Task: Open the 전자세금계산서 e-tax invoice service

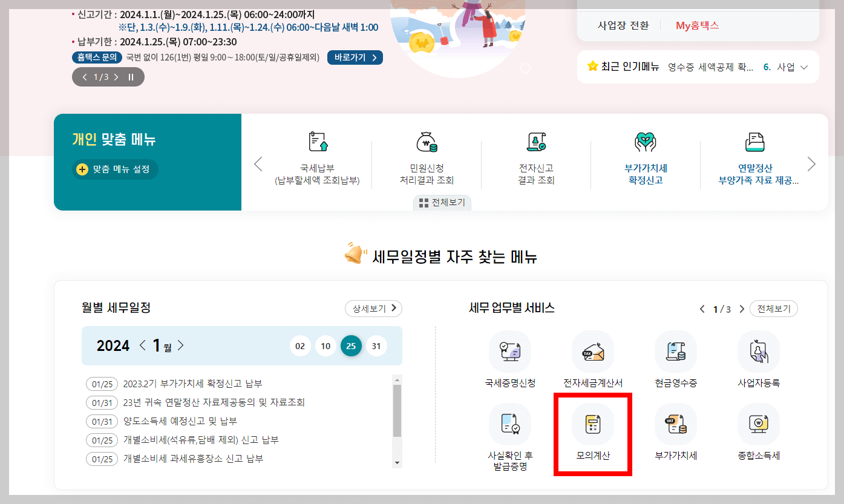Action: click(x=592, y=358)
